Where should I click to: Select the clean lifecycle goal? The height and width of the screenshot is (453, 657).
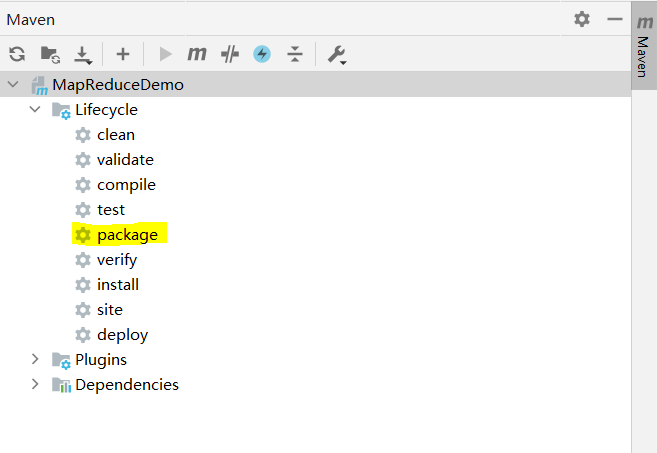(116, 135)
